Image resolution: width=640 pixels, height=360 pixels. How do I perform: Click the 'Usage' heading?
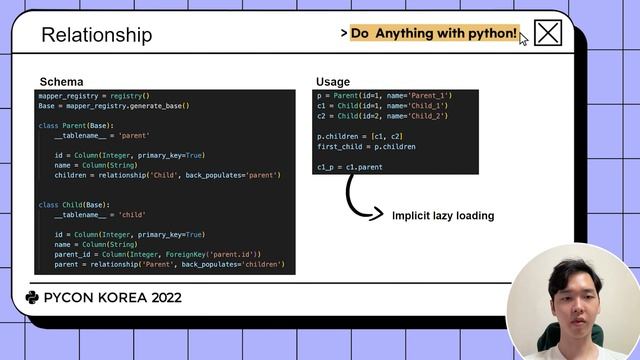pyautogui.click(x=333, y=82)
